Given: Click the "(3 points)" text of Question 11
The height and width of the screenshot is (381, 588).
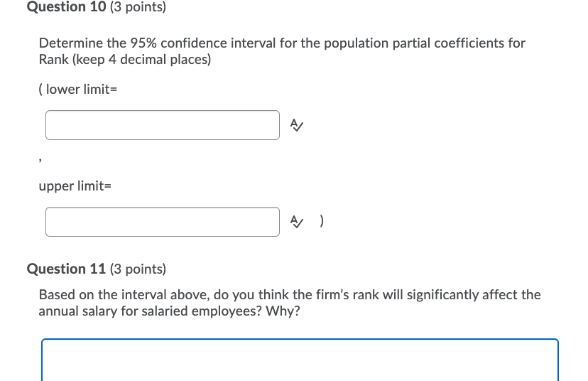Looking at the screenshot, I should (138, 269).
